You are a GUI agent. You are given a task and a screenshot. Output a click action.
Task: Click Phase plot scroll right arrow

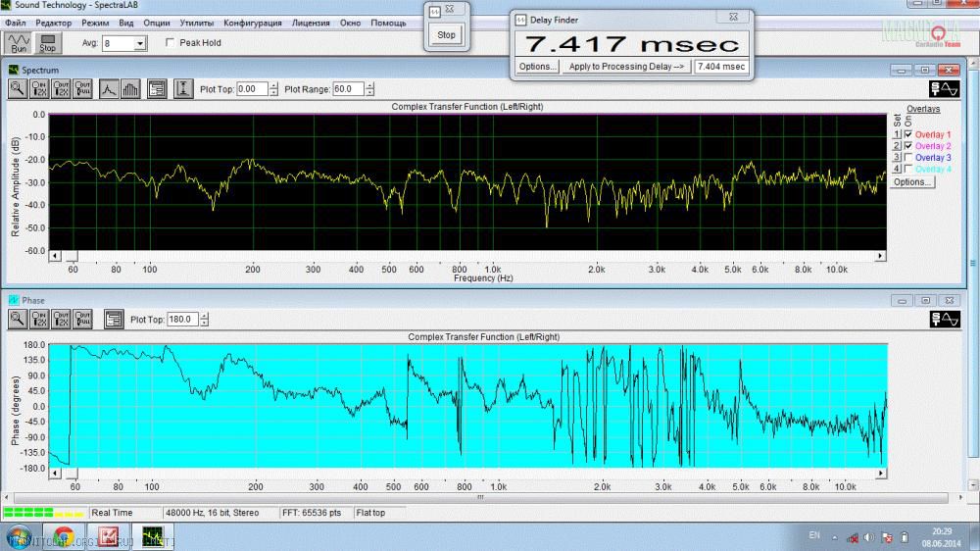point(881,474)
